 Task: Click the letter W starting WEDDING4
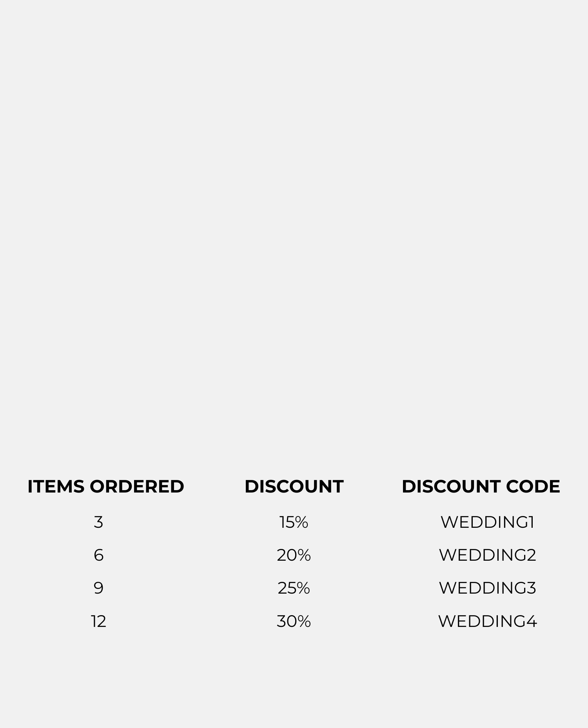[x=446, y=621]
